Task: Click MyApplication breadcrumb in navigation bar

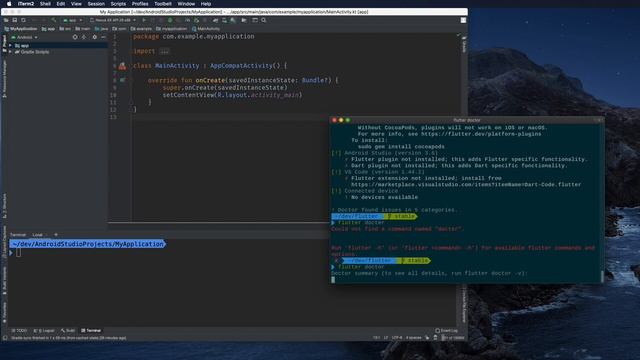Action: click(x=21, y=29)
